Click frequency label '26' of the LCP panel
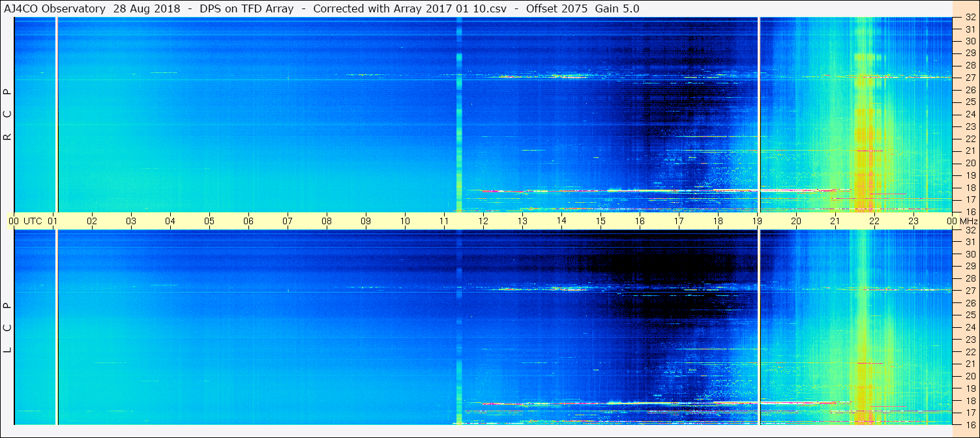The width and height of the screenshot is (980, 438). pyautogui.click(x=970, y=303)
